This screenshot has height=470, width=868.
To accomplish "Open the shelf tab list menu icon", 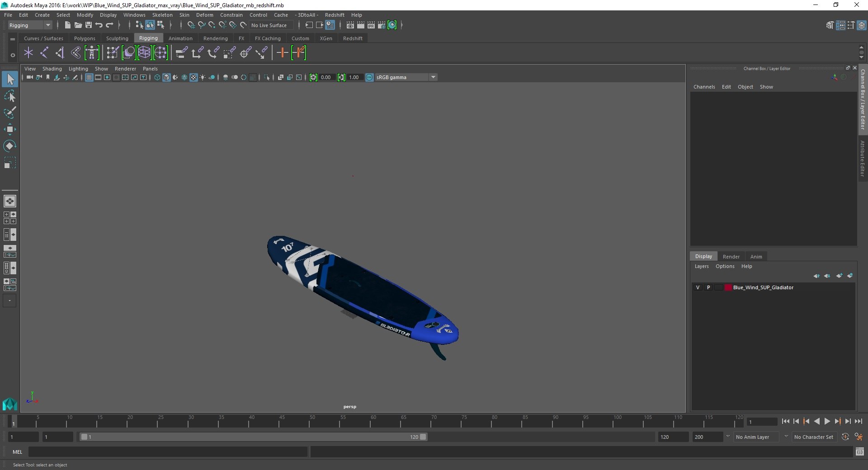I will pos(13,39).
